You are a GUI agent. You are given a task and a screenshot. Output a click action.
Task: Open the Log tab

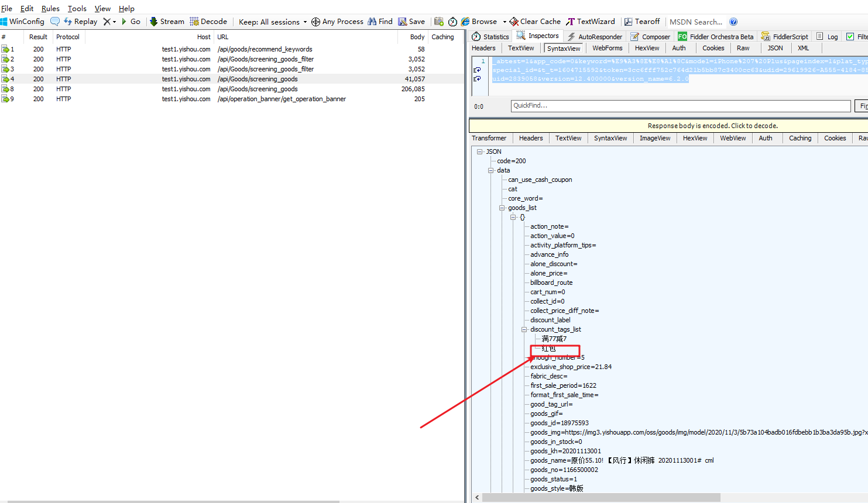point(827,36)
